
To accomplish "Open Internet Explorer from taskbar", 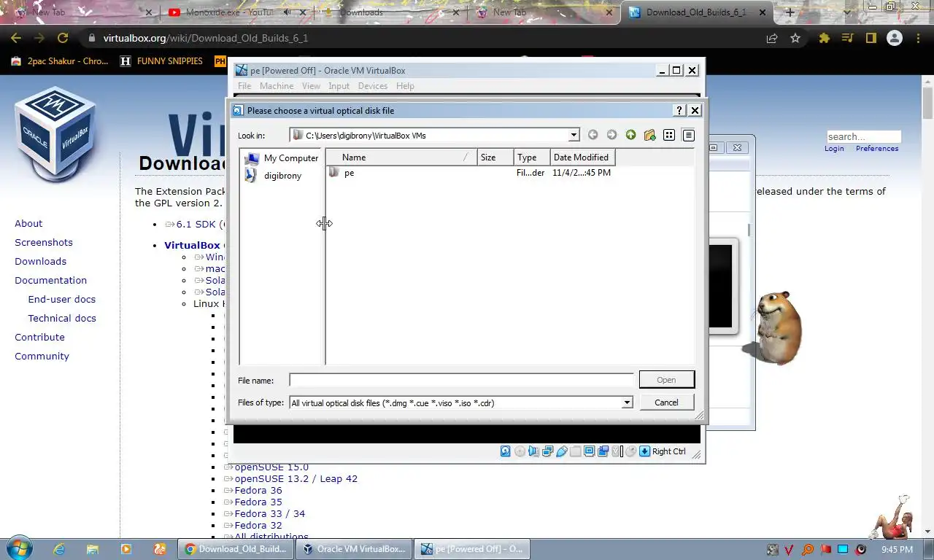I will pos(60,549).
